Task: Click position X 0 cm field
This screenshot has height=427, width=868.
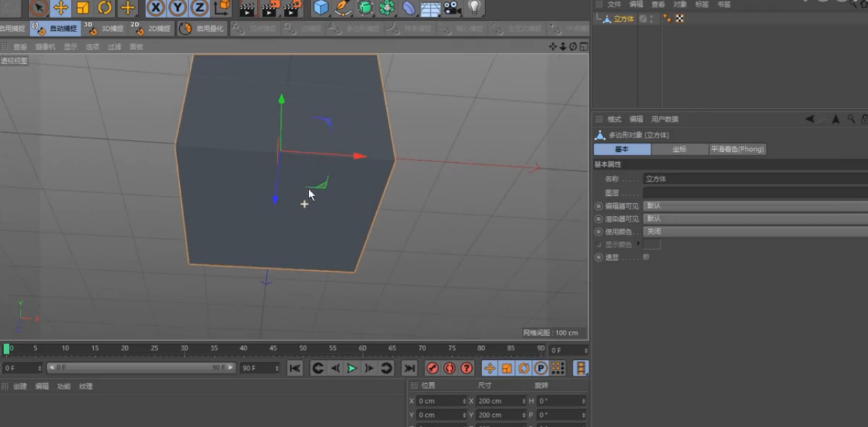Action: pyautogui.click(x=442, y=401)
